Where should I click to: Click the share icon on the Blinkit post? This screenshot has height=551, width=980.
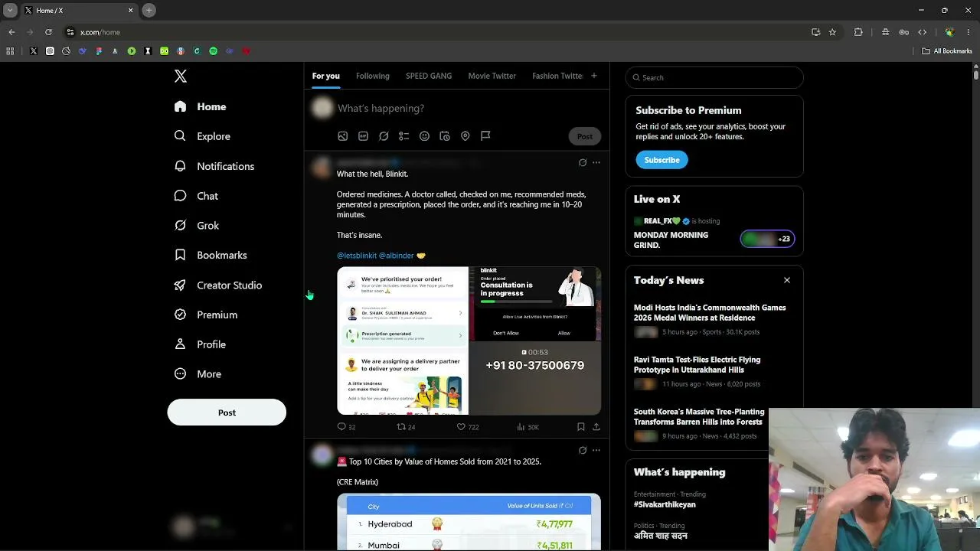pyautogui.click(x=596, y=427)
